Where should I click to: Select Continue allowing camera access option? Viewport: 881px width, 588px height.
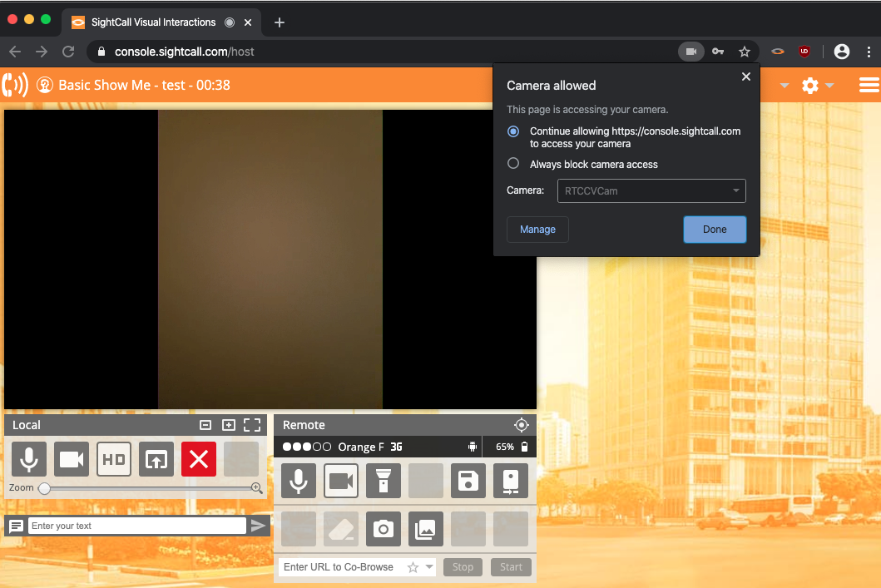(513, 131)
